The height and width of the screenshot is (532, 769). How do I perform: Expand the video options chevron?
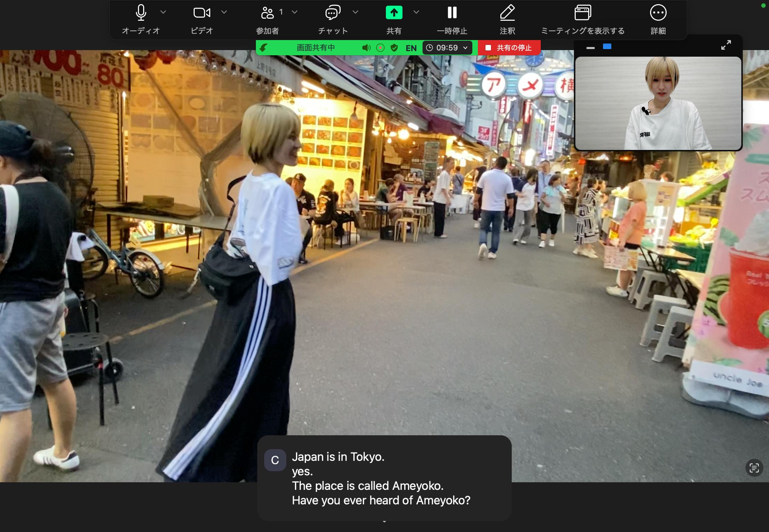[x=224, y=12]
